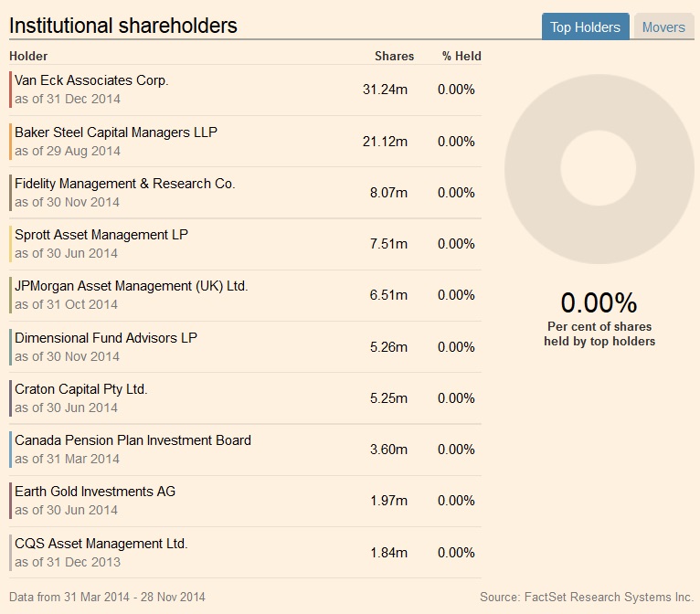Click the Baker Steel orange color marker
Image resolution: width=700 pixels, height=614 pixels.
click(11, 141)
